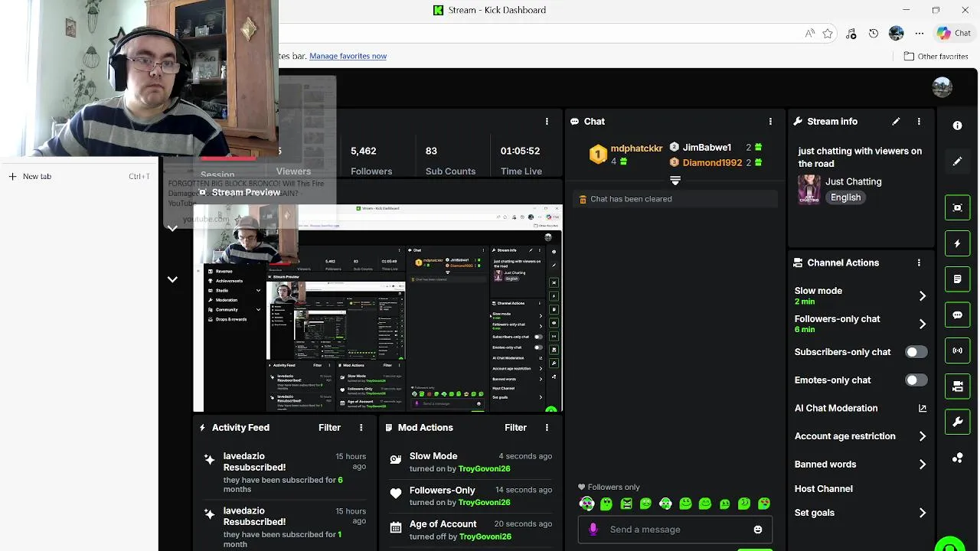Expand Slow mode settings chevron

923,296
